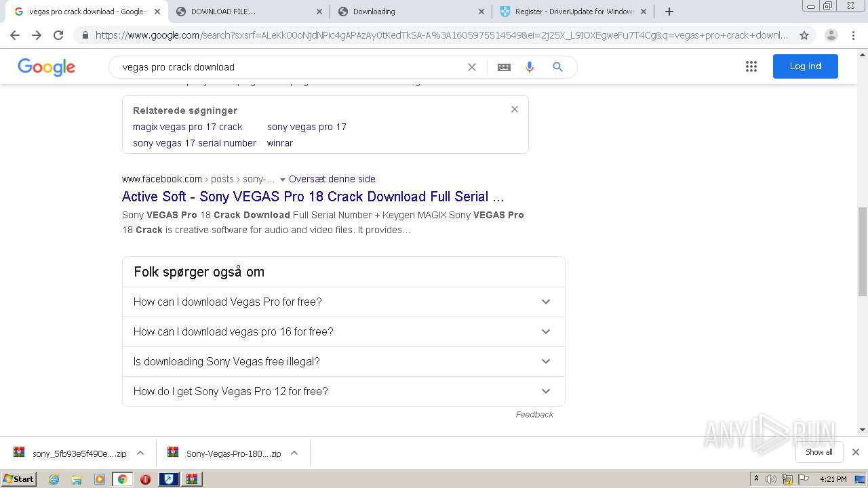Open the volume control in tray
Screen dimensions: 868x488
tap(771, 479)
